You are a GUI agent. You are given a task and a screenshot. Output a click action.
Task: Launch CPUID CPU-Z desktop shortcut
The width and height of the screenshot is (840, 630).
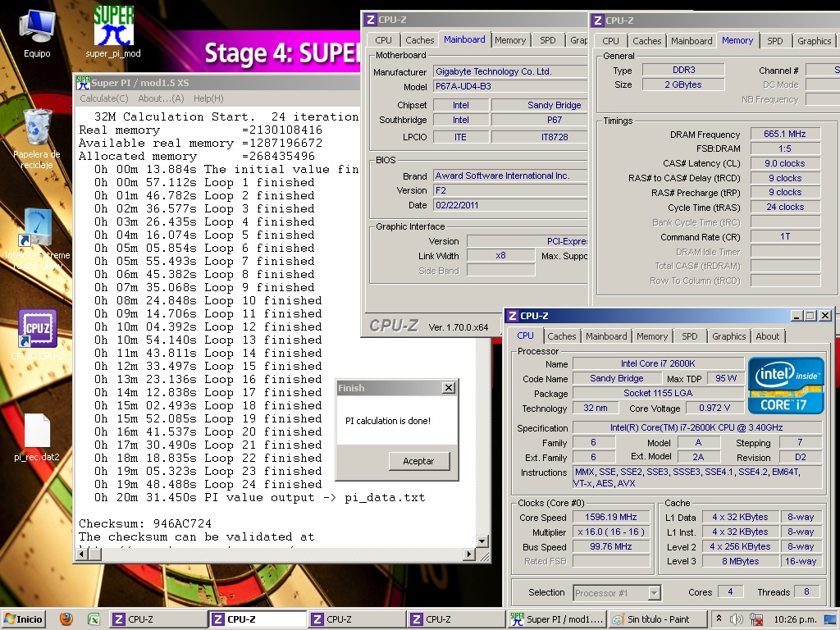coord(36,333)
